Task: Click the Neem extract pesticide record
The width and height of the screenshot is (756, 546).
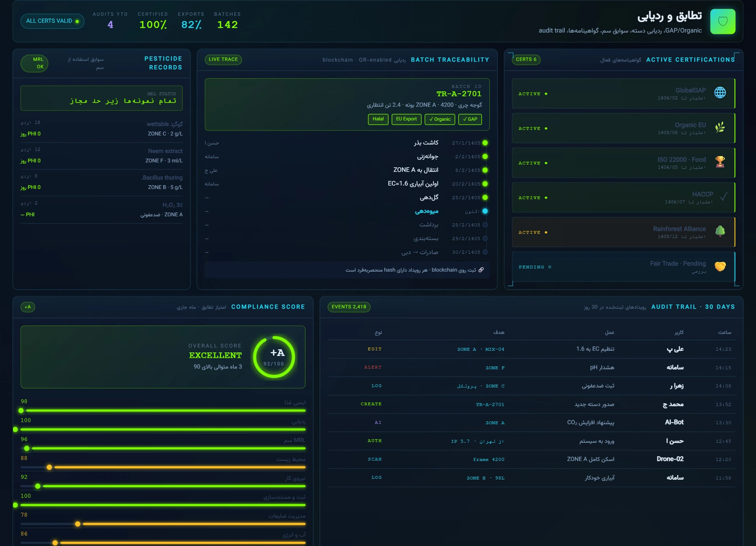Action: 102,156
